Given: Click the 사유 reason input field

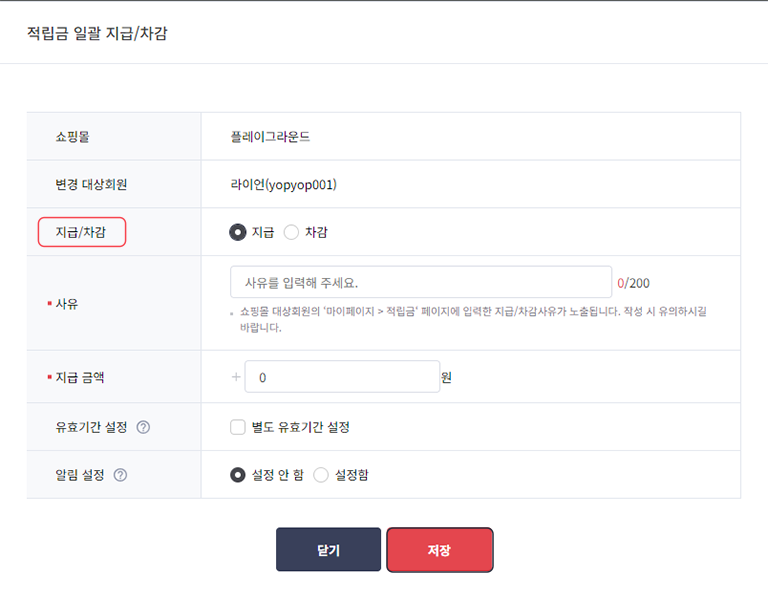Looking at the screenshot, I should pos(421,282).
